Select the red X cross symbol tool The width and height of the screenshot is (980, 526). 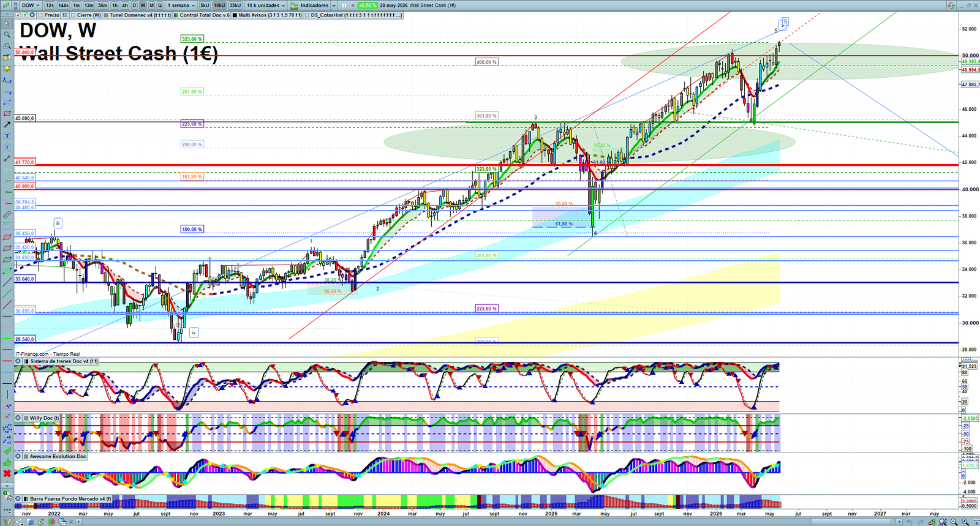click(7, 473)
